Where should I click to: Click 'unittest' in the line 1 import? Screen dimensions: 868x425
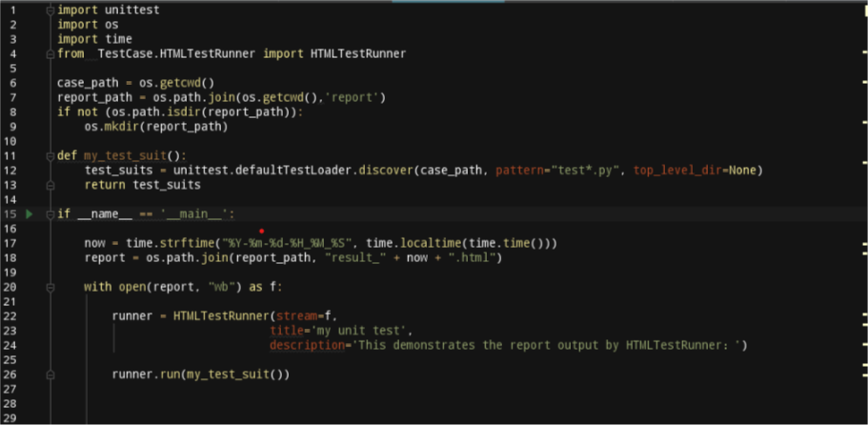pyautogui.click(x=132, y=10)
